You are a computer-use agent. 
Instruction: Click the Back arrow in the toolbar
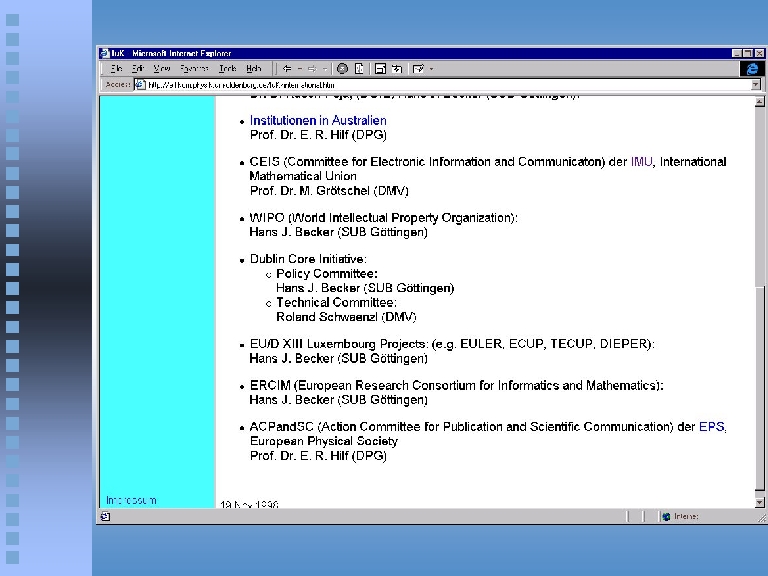tap(287, 69)
